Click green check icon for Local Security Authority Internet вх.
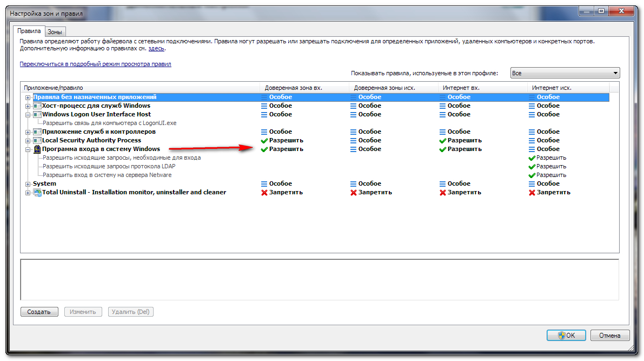This screenshot has width=644, height=361. click(x=442, y=141)
